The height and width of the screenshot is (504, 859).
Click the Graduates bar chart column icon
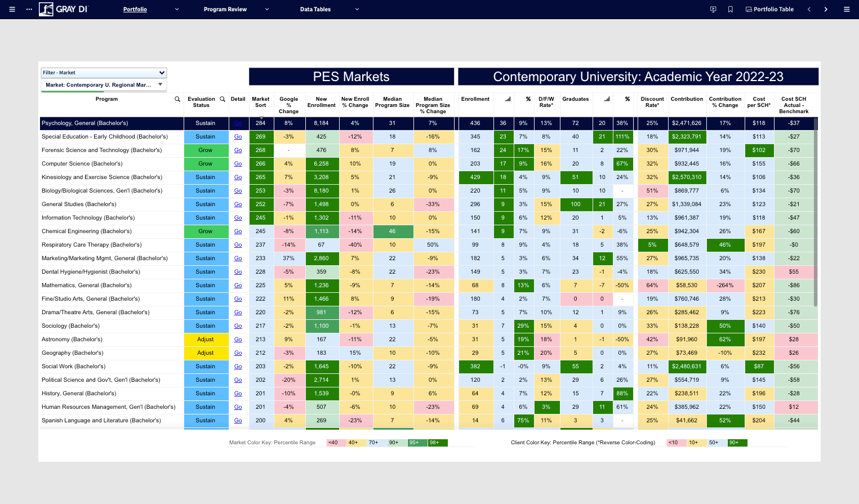(607, 99)
